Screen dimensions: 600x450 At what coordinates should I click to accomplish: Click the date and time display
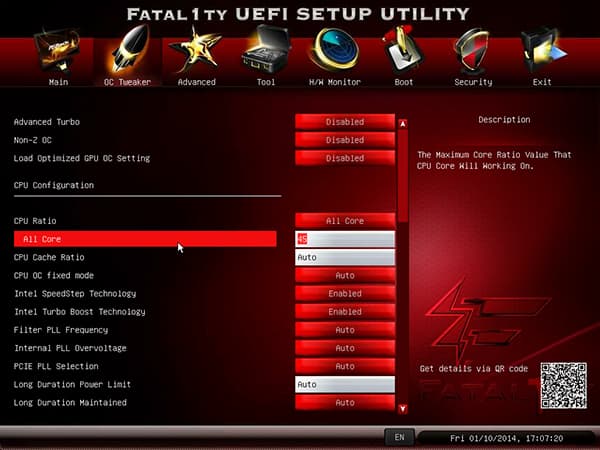[507, 438]
